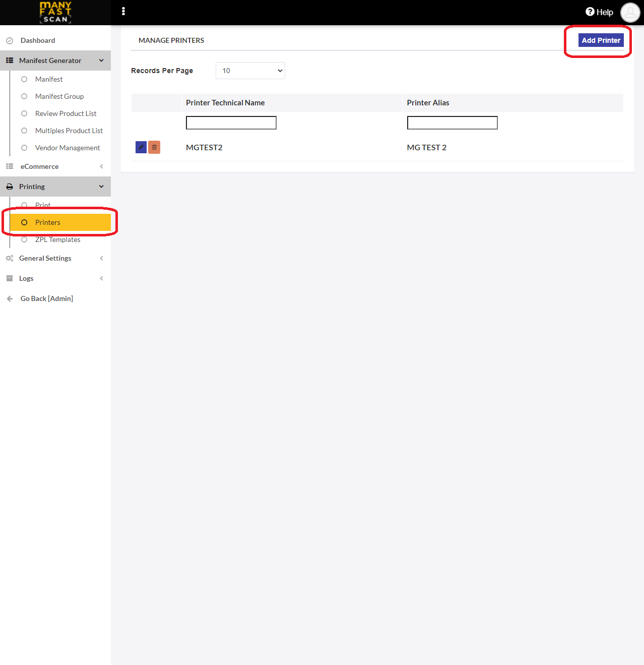Click the Go Back arrow icon

(10, 299)
